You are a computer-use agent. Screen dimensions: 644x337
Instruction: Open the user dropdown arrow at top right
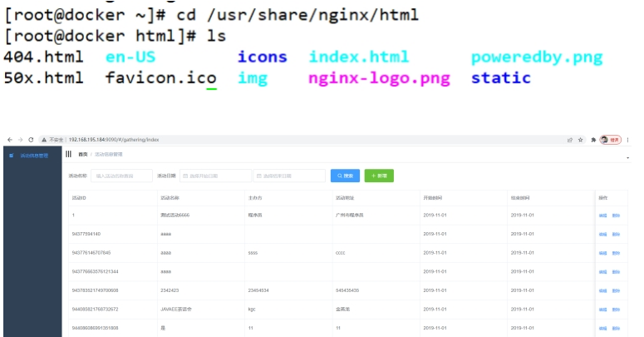pos(627,158)
